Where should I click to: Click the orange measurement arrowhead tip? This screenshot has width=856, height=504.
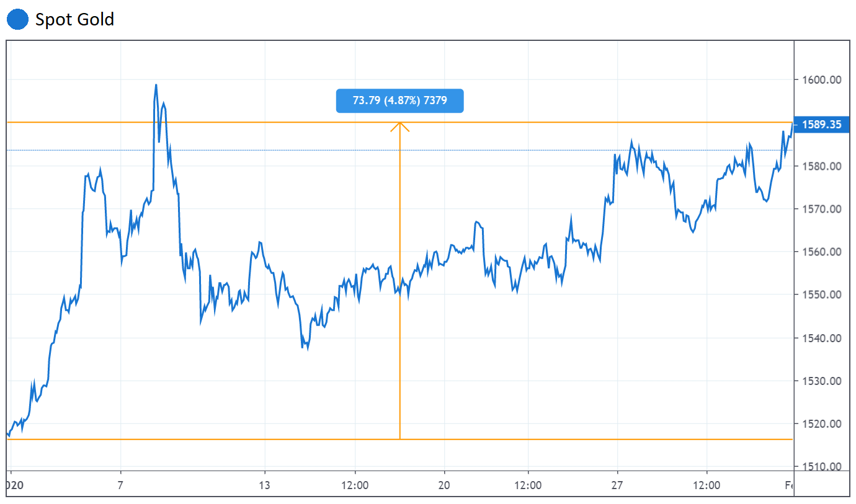pyautogui.click(x=399, y=123)
